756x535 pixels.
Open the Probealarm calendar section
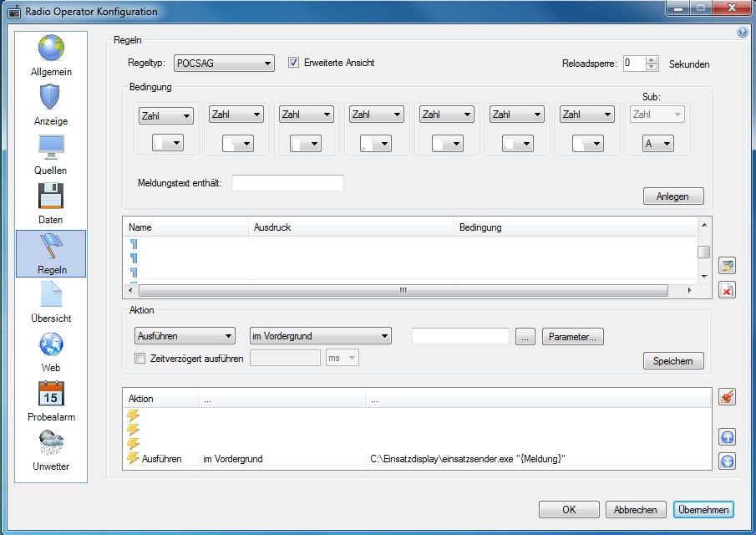click(51, 400)
